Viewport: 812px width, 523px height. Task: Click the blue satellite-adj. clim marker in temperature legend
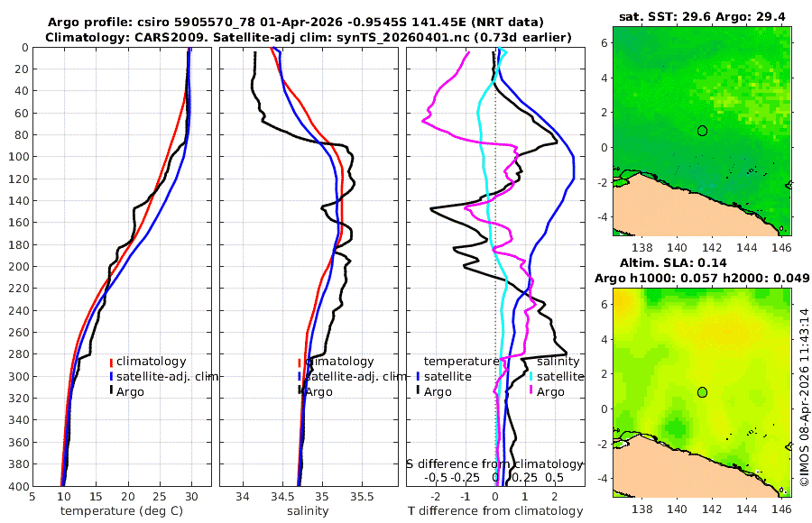click(x=111, y=376)
